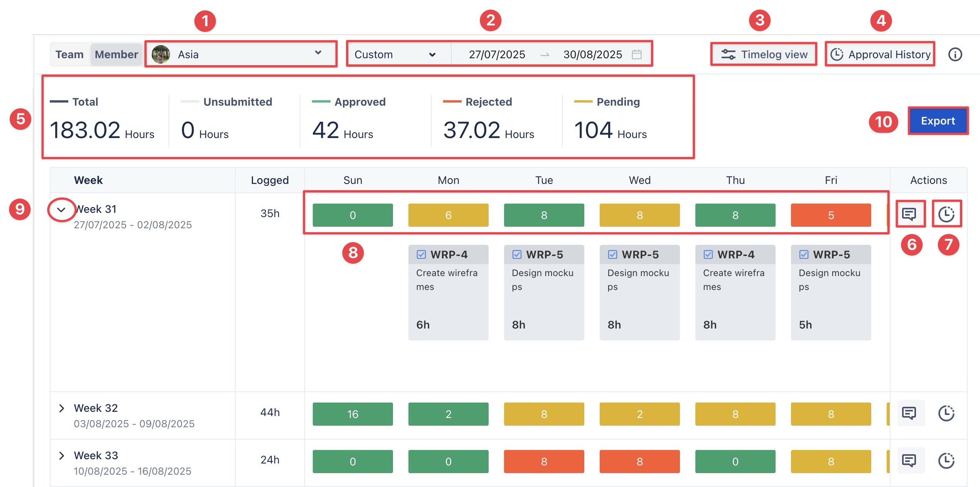
Task: Click the Export button
Action: click(938, 121)
